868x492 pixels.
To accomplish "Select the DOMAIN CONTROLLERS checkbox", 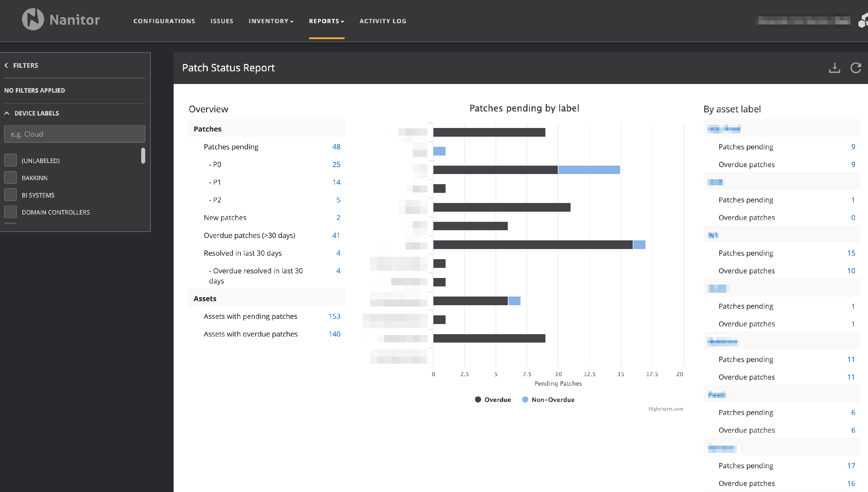I will pyautogui.click(x=10, y=212).
